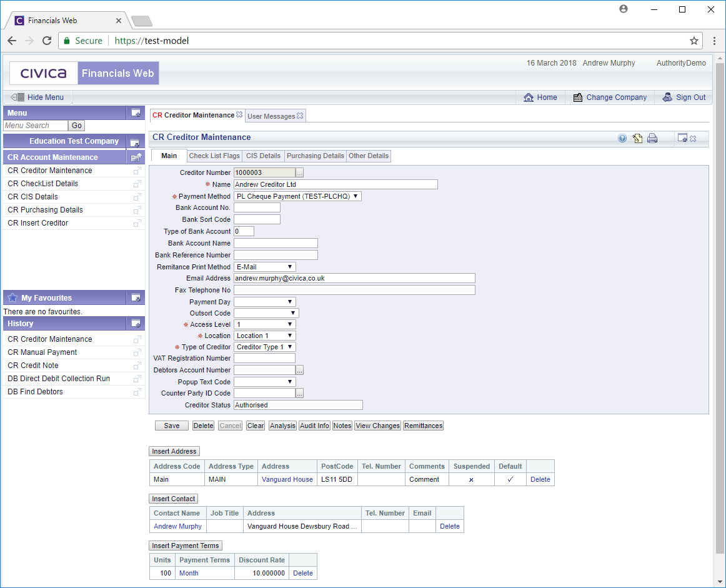Click the printer icon in form header
The height and width of the screenshot is (588, 726).
coord(652,139)
